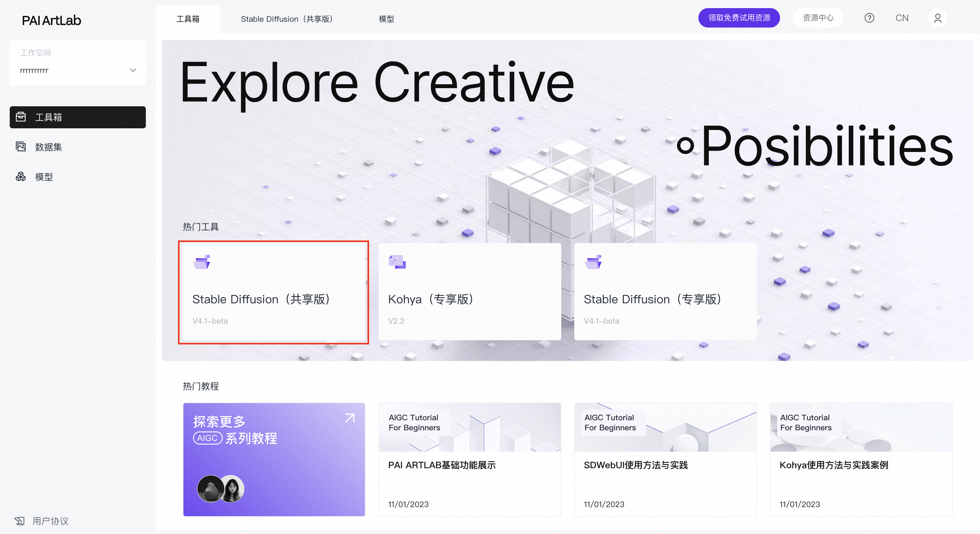This screenshot has height=534, width=980.
Task: Click the toolbox icon in sidebar
Action: click(x=21, y=117)
